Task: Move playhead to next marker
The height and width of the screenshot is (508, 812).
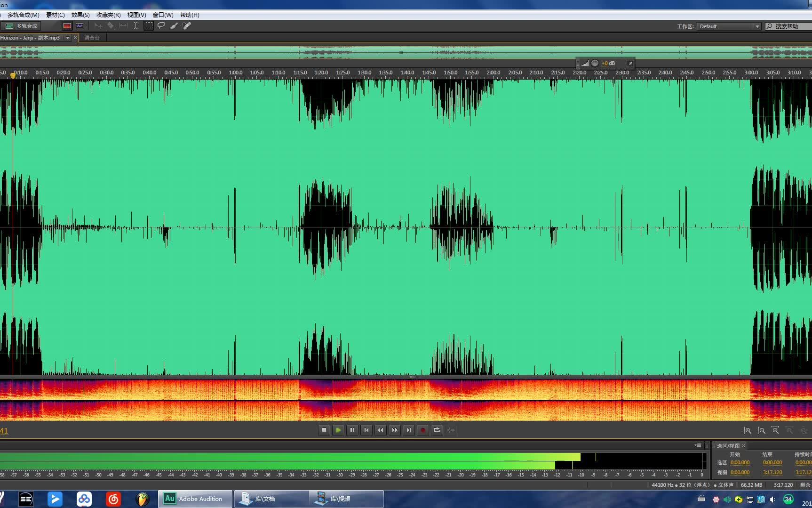Action: point(408,430)
